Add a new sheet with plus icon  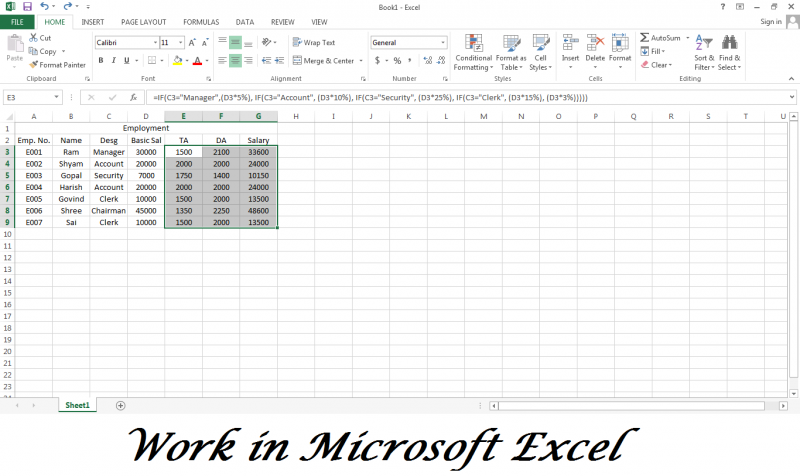(x=120, y=406)
